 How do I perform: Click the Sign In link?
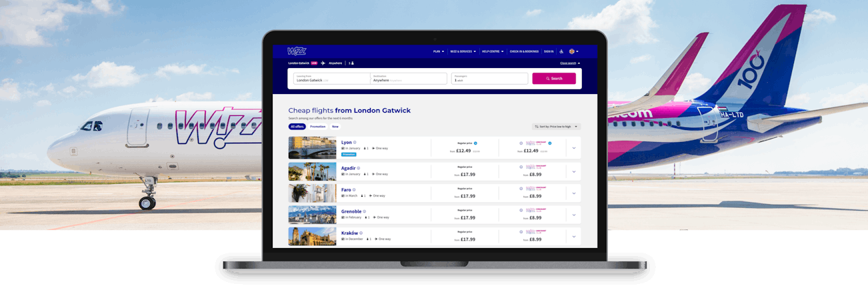tap(548, 51)
